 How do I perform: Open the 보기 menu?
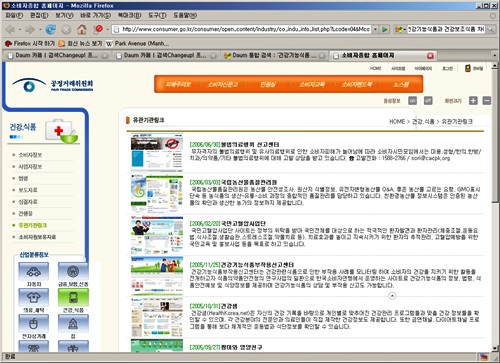point(64,15)
